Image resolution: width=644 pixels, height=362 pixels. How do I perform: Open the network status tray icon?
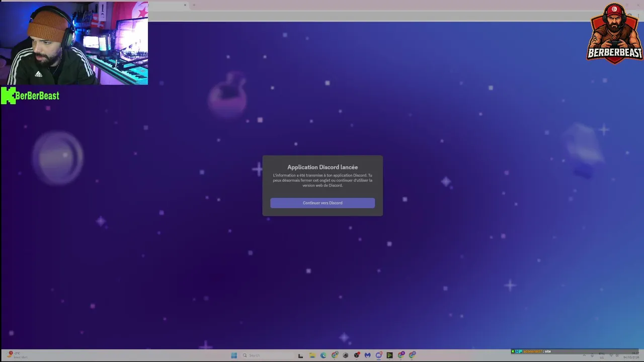pos(611,355)
